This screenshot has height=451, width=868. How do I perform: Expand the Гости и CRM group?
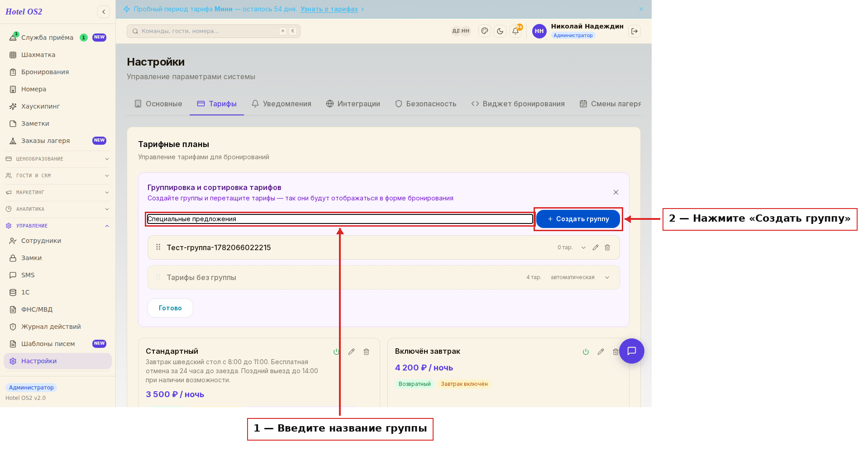tap(57, 176)
